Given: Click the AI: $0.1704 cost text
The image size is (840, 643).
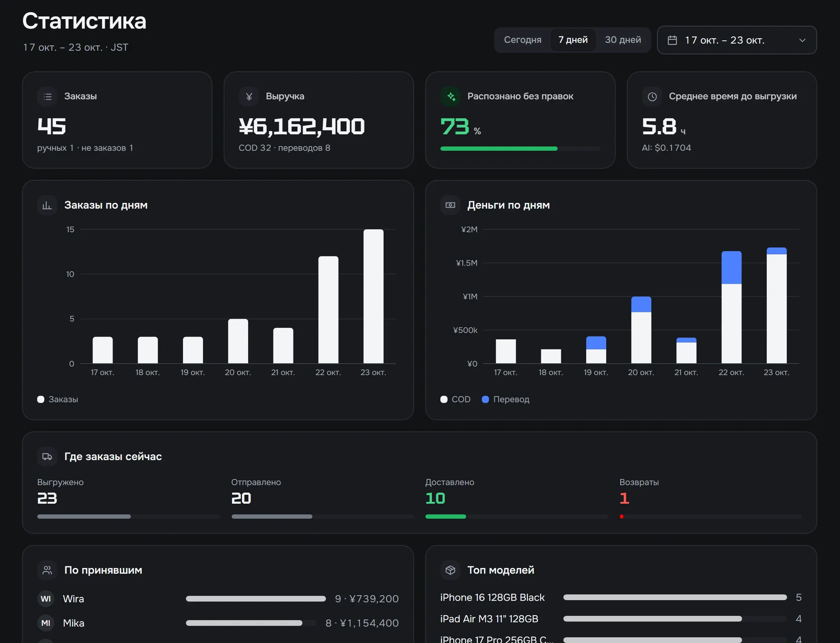Looking at the screenshot, I should (667, 148).
